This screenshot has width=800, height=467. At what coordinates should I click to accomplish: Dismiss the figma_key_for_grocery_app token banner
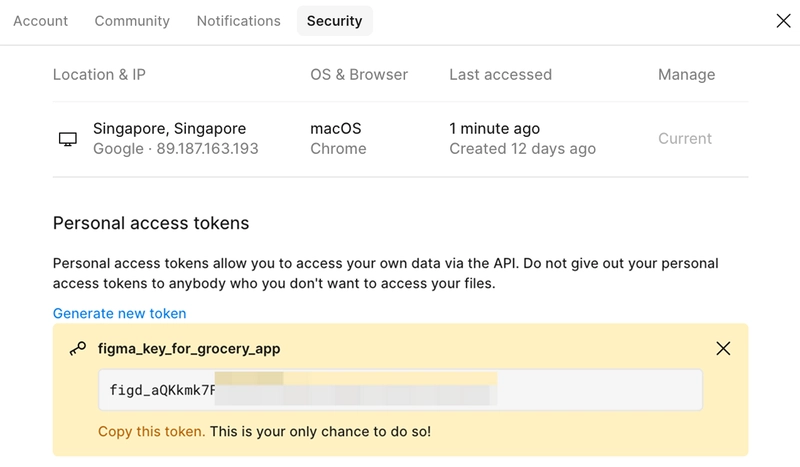pos(723,349)
